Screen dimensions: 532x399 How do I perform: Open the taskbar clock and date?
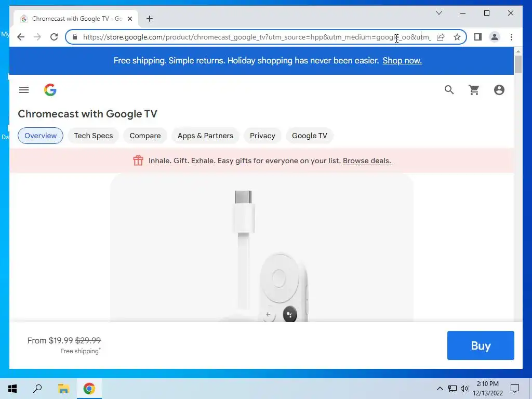(x=487, y=389)
